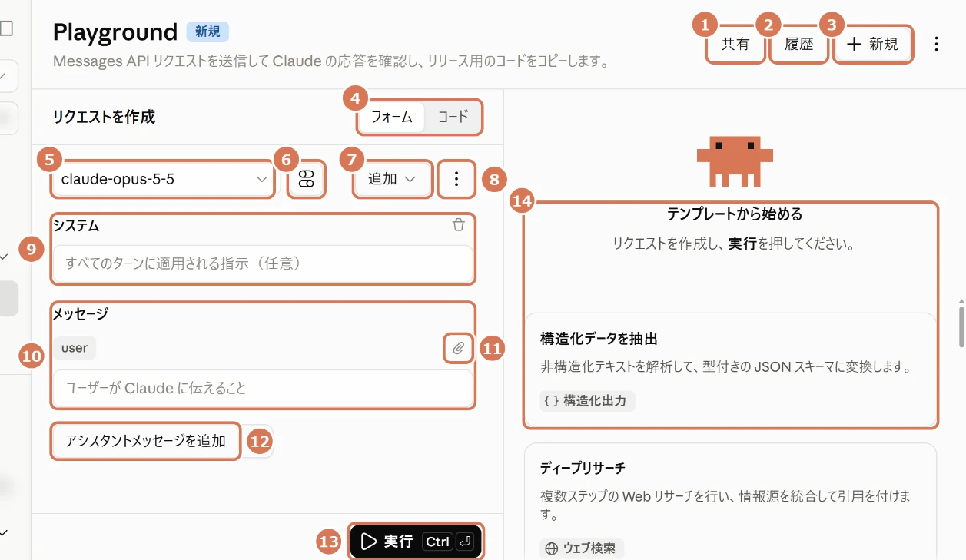This screenshot has width=966, height=560.
Task: Switch to the フォーム tab
Action: 392,118
